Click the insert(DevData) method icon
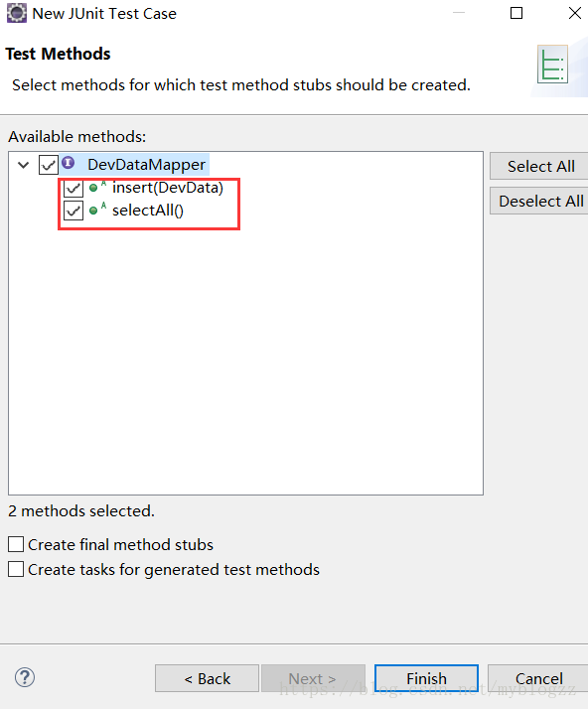The image size is (588, 709). [97, 187]
